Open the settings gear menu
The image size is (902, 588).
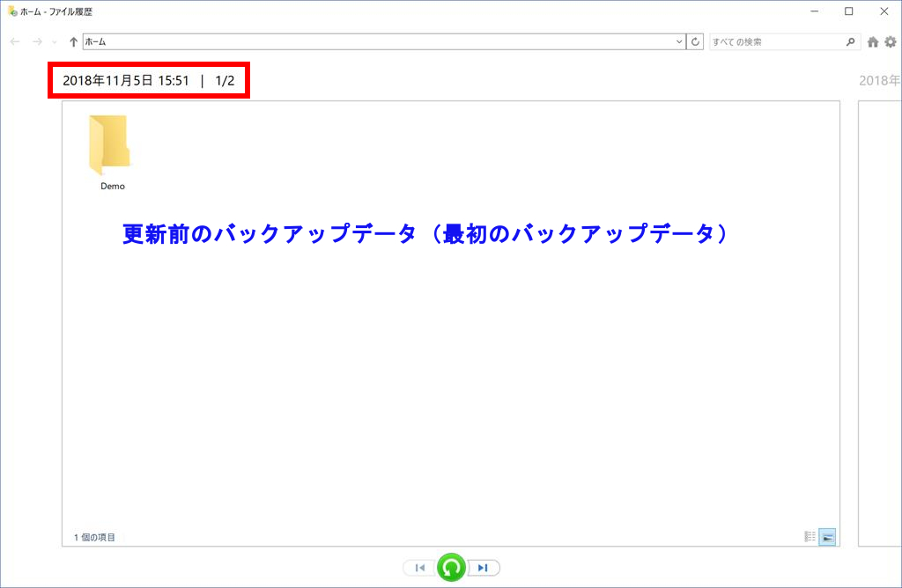[890, 41]
